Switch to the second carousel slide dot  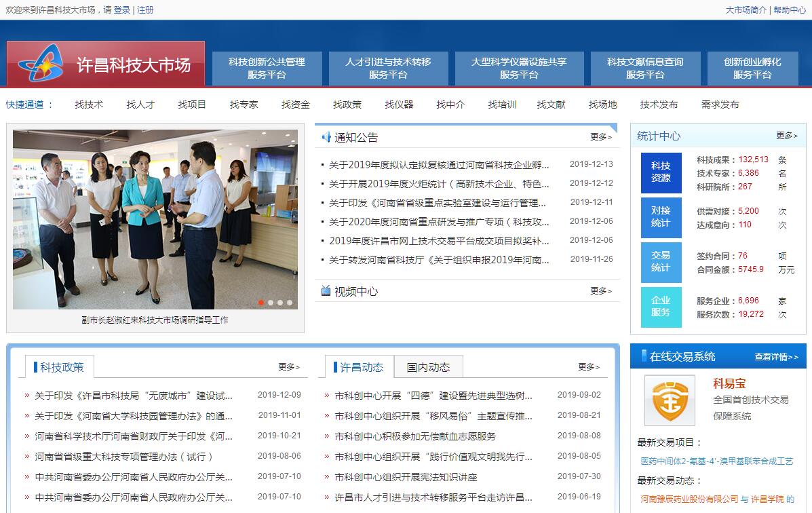271,303
